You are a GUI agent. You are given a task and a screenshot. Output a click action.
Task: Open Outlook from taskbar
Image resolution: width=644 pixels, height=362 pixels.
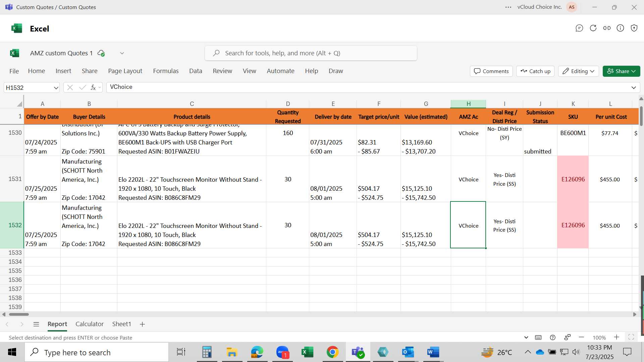pos(408,352)
